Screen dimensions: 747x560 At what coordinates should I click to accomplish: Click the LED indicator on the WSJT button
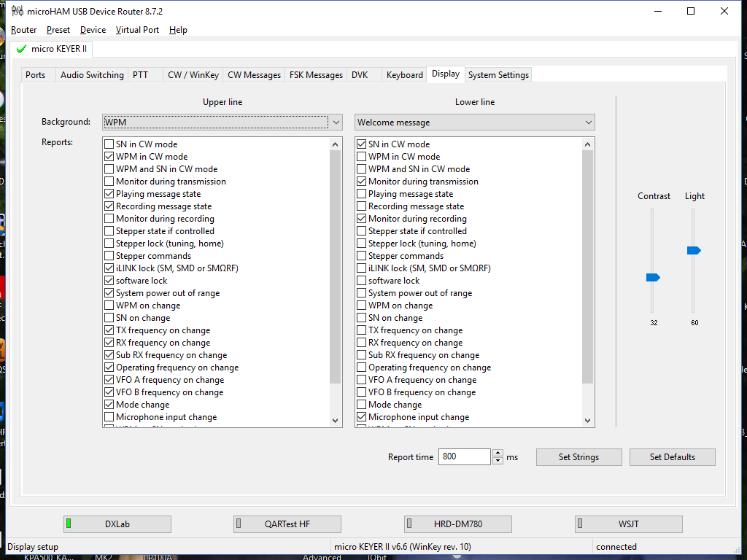[x=581, y=524]
